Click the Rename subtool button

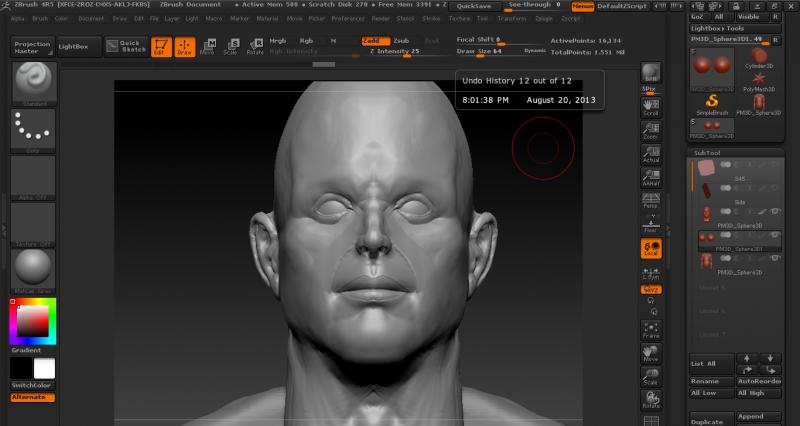[712, 382]
